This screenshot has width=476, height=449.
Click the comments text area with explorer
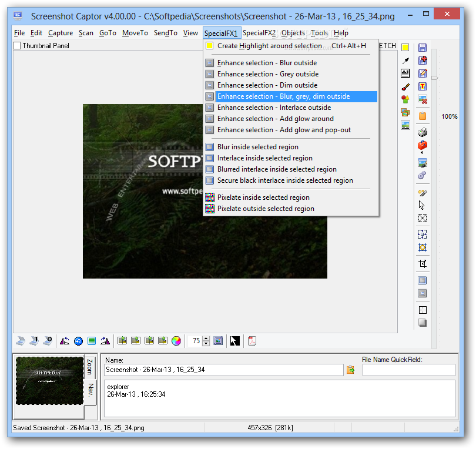click(280, 398)
